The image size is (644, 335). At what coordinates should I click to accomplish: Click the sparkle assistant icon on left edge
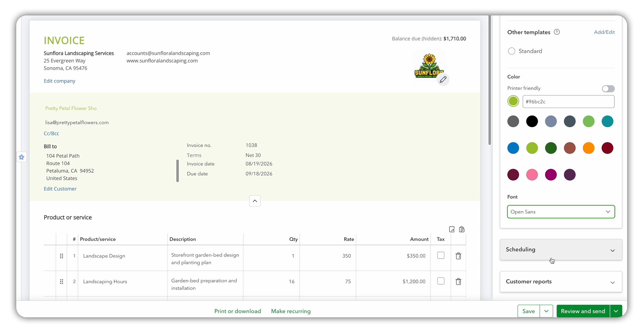coord(22,157)
